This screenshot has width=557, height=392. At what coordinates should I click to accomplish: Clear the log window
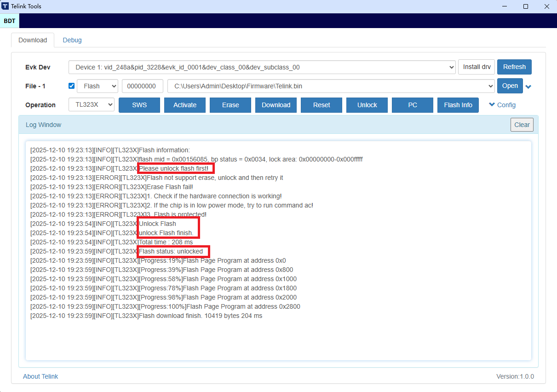click(x=522, y=125)
